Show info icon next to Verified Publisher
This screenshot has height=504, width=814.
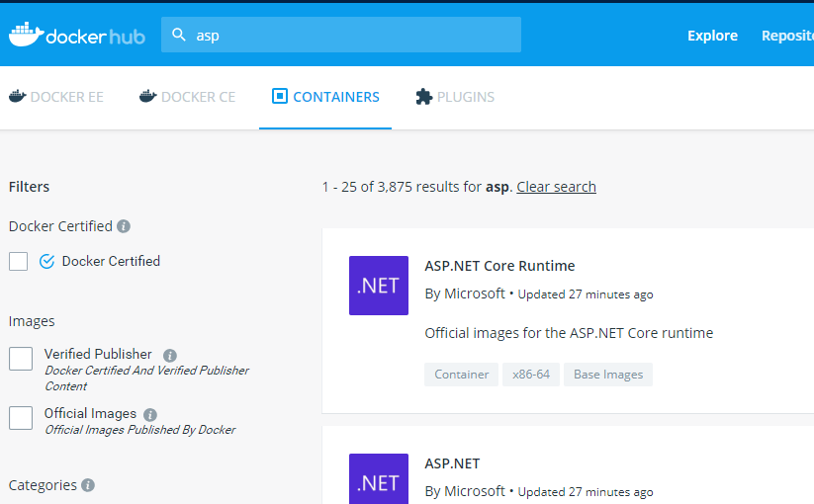170,355
